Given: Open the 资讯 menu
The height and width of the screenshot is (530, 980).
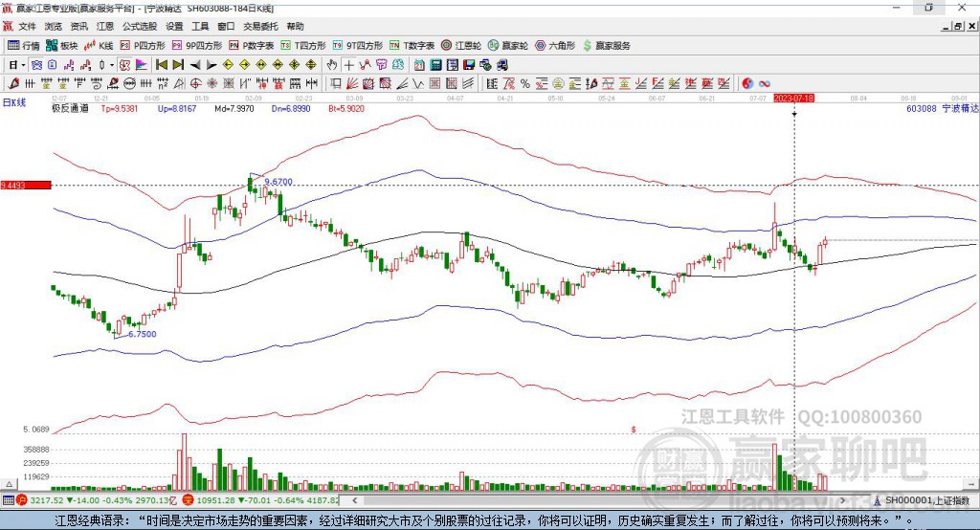Looking at the screenshot, I should click(x=78, y=26).
